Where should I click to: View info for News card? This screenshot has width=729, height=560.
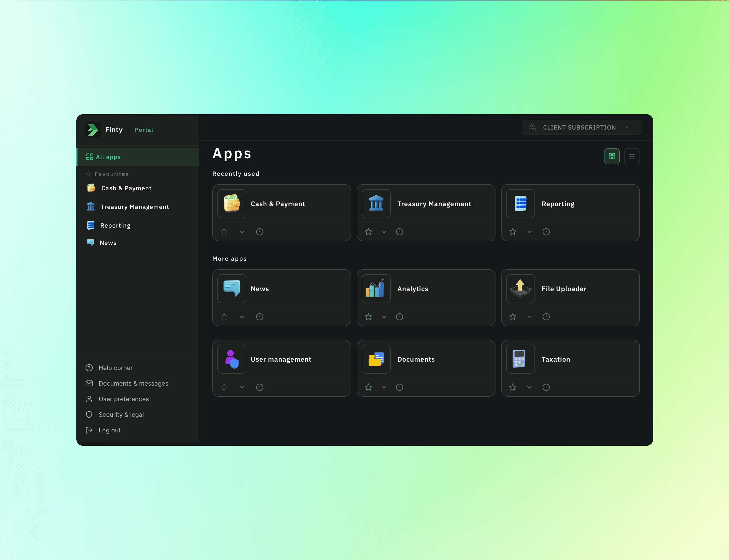pyautogui.click(x=260, y=317)
